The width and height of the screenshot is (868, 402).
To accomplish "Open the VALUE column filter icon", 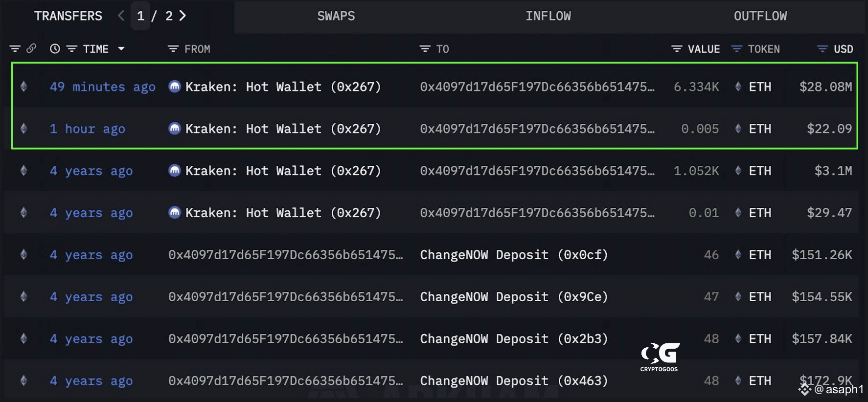I will click(677, 49).
